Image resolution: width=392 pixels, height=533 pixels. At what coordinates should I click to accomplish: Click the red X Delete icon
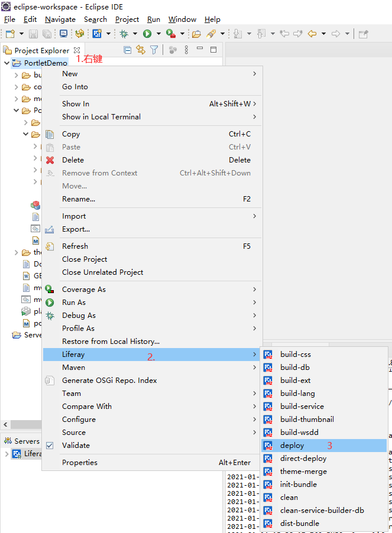[x=50, y=160]
